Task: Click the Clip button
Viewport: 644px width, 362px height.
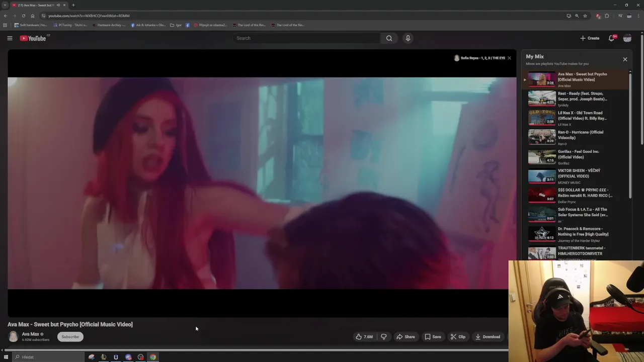Action: point(458,337)
